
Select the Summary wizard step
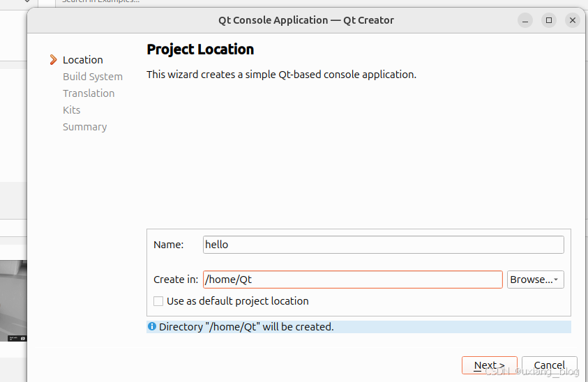click(x=85, y=127)
